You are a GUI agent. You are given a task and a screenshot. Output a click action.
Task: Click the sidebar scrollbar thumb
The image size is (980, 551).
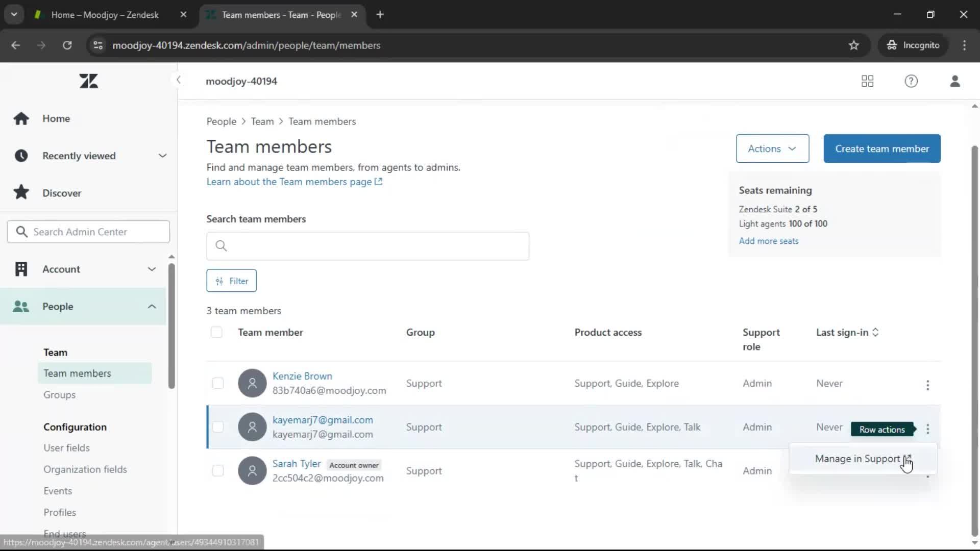click(171, 325)
